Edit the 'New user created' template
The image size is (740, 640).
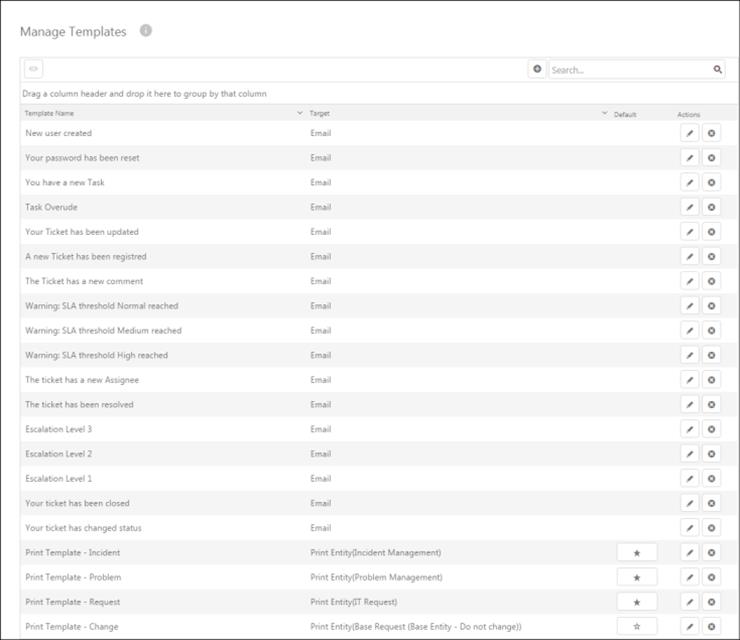(x=689, y=133)
